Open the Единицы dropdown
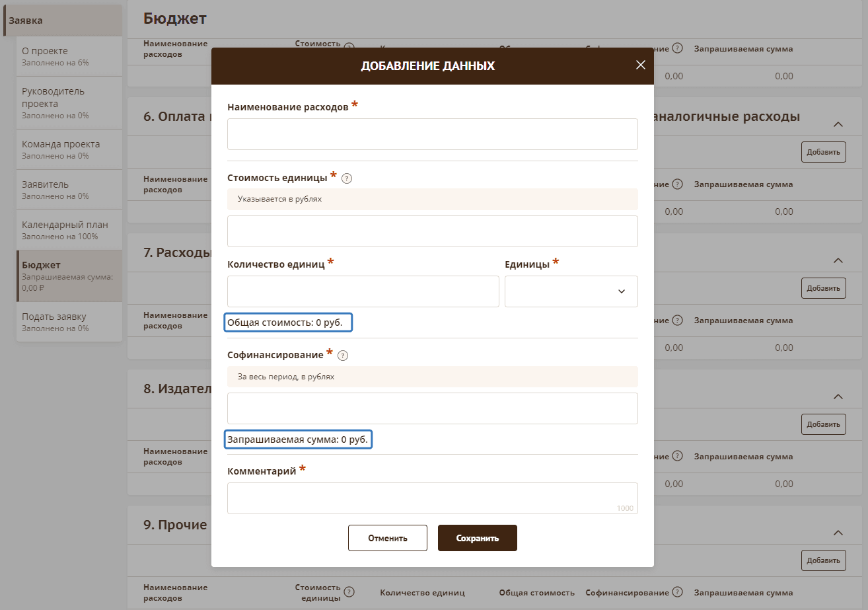868x610 pixels. pos(571,291)
